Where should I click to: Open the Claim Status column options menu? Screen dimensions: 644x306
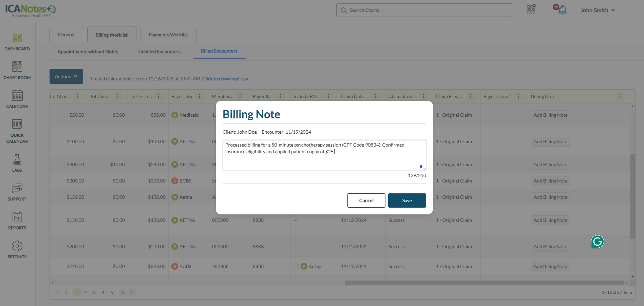coord(423,96)
